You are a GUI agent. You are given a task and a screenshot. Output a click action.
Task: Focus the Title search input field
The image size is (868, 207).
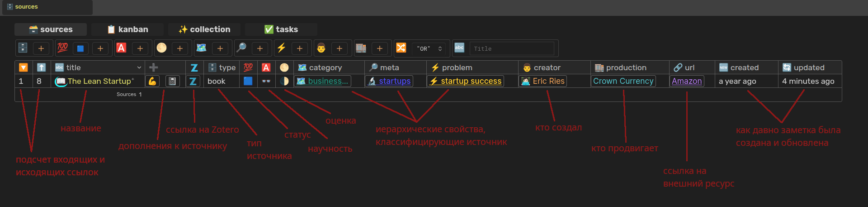click(x=511, y=48)
